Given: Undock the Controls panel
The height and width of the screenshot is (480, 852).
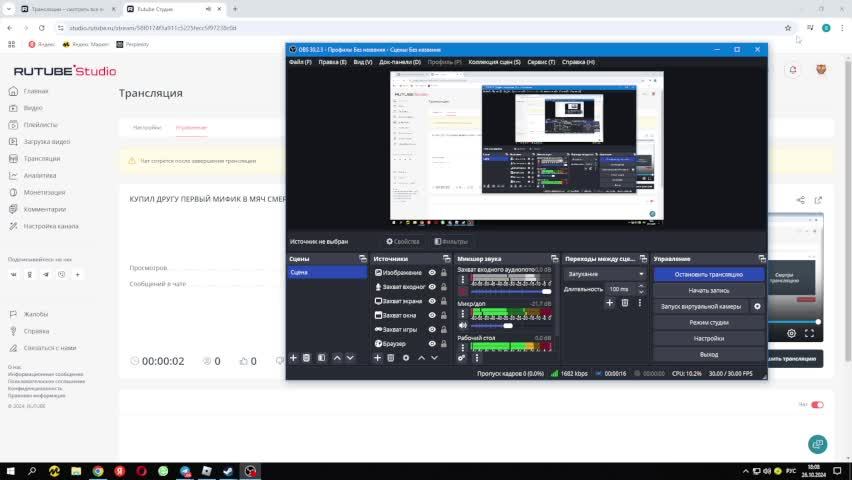Looking at the screenshot, I should (x=762, y=259).
